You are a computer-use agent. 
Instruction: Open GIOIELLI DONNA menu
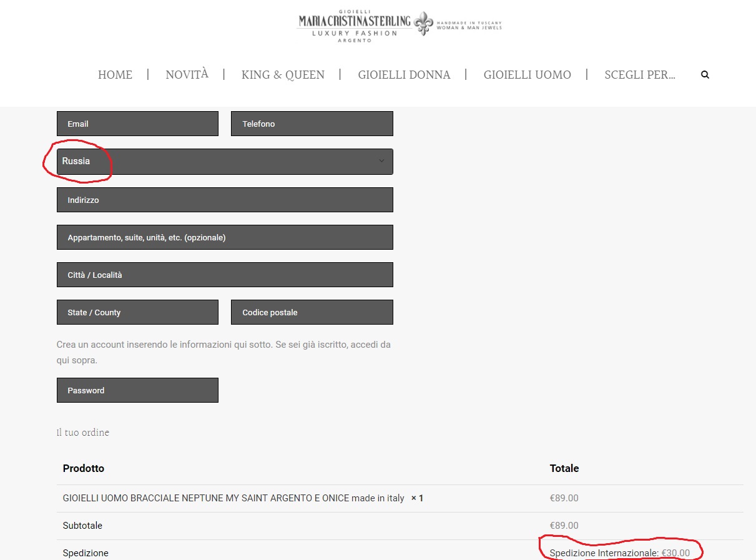404,75
